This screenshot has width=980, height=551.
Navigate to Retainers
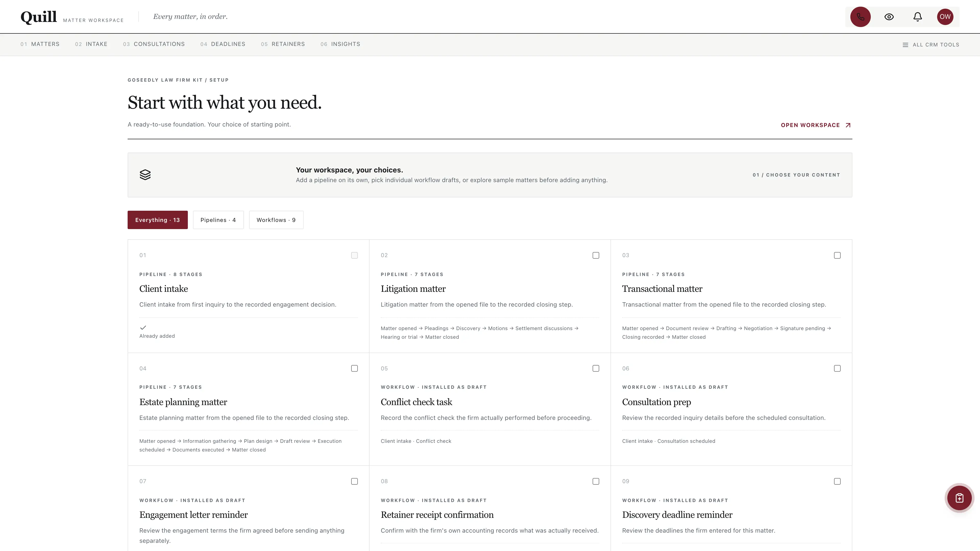pyautogui.click(x=283, y=44)
